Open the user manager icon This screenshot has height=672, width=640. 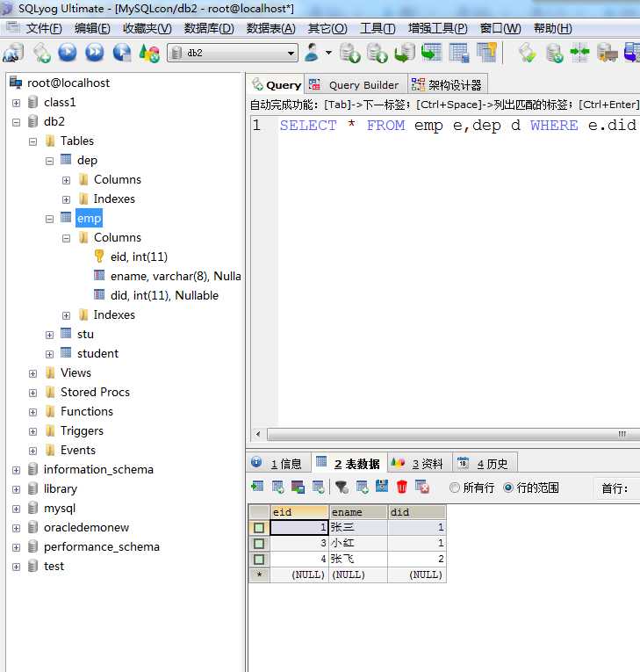(312, 53)
